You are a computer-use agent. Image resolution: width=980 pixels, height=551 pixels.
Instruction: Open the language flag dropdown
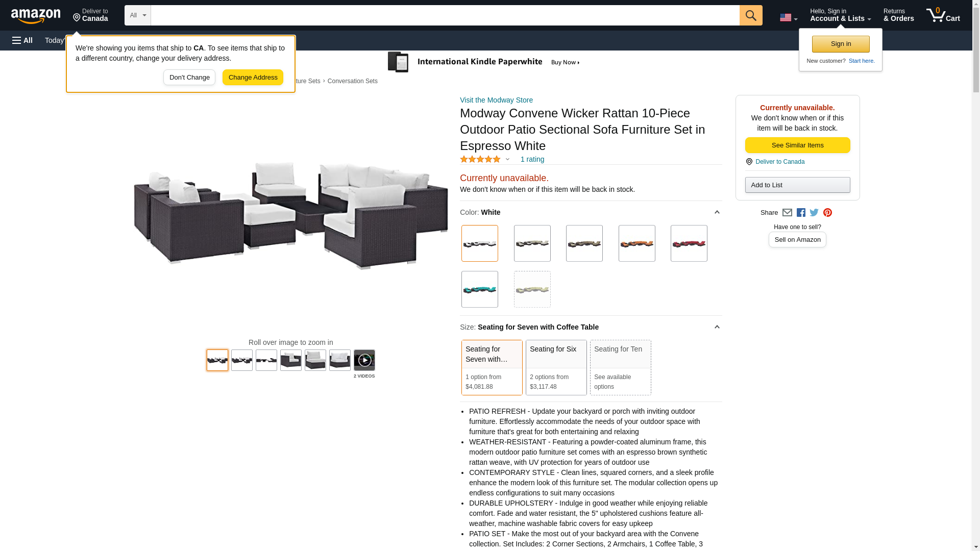[789, 17]
